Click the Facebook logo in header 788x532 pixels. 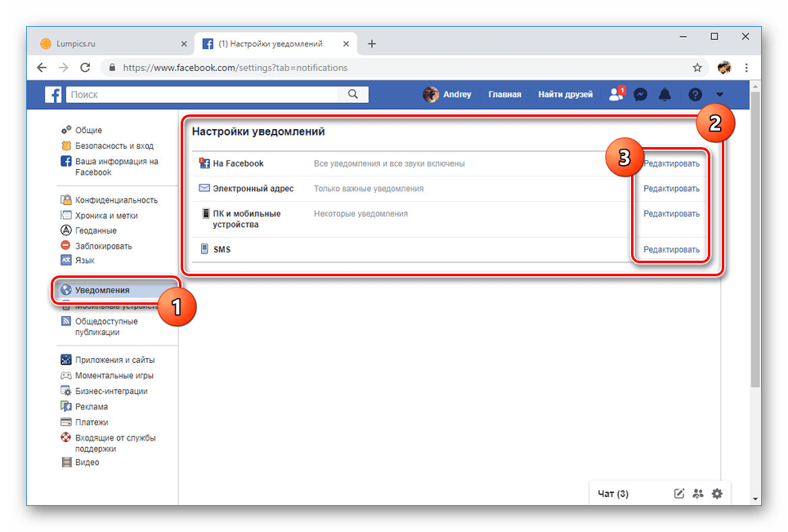[x=53, y=95]
